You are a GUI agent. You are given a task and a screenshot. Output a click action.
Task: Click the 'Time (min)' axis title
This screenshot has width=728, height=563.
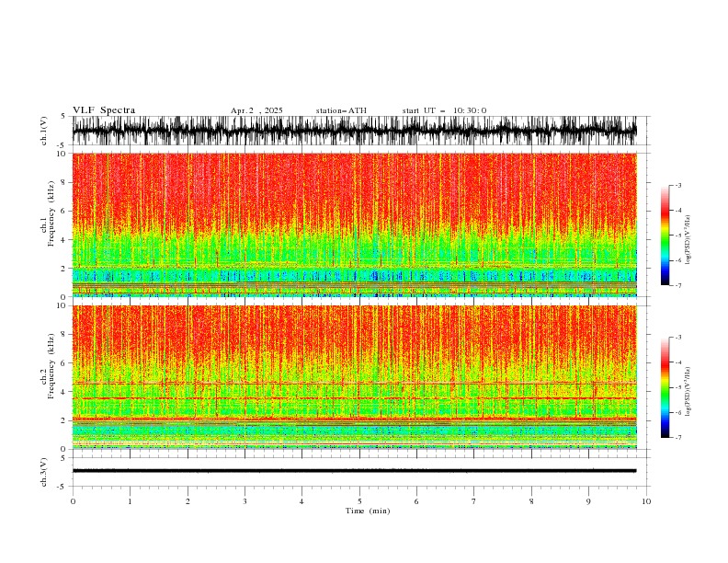(368, 511)
